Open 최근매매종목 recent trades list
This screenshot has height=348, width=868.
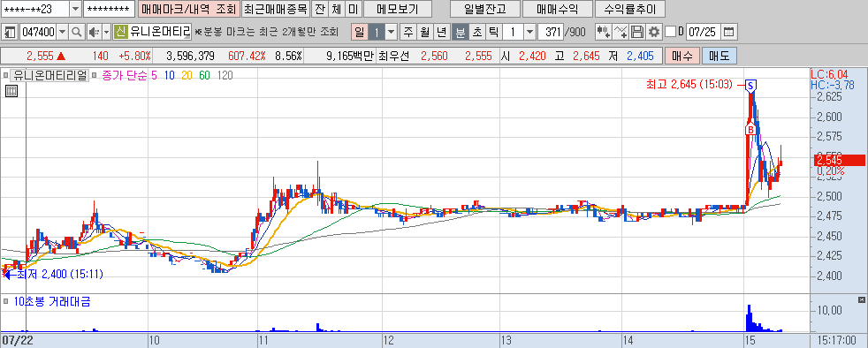click(x=275, y=10)
